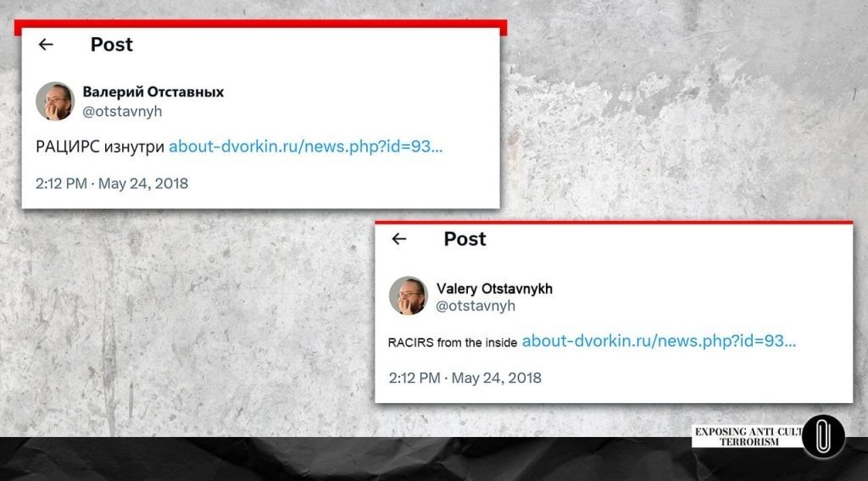Click the Valery Otstavnykh display name

[494, 289]
